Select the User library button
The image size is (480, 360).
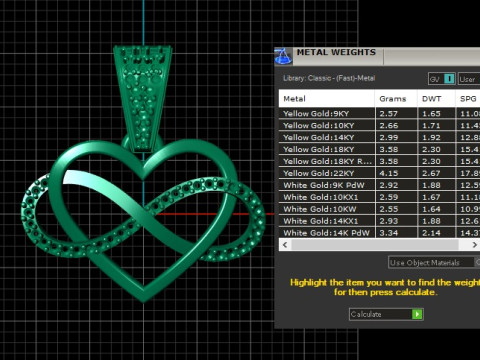pos(469,79)
